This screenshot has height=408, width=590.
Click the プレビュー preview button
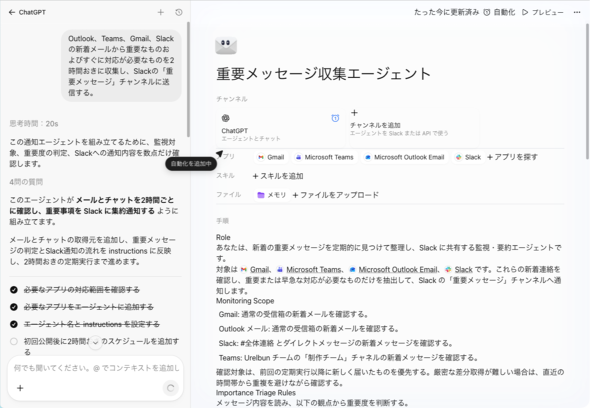point(543,12)
